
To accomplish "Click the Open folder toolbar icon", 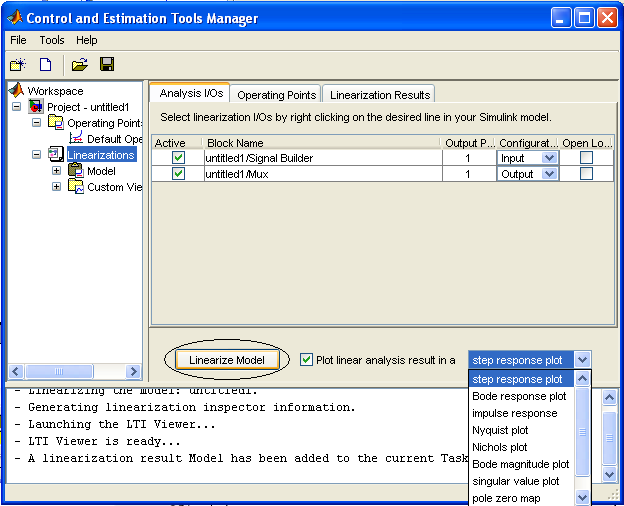I will (x=80, y=65).
